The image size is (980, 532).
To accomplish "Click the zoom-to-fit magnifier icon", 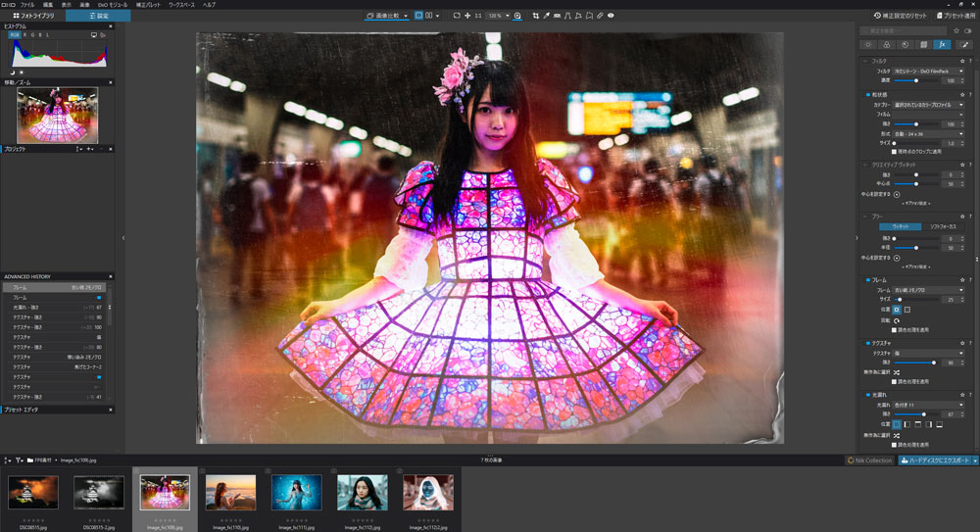I will (518, 16).
